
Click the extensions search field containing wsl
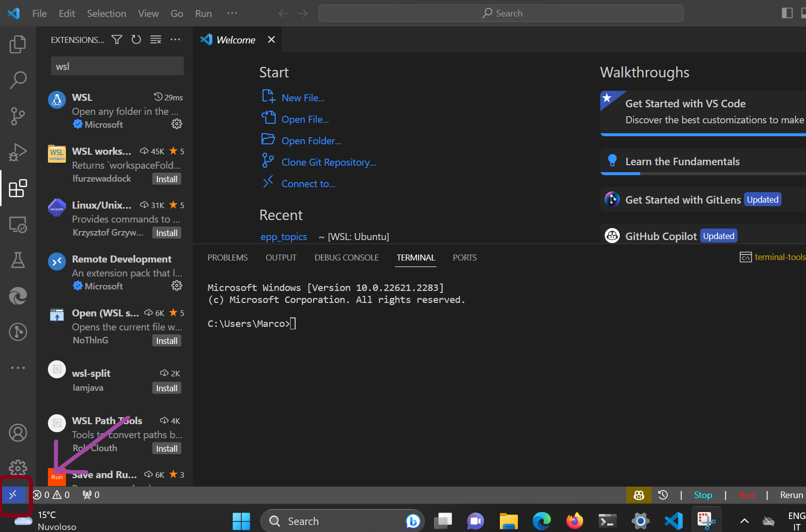tap(117, 66)
